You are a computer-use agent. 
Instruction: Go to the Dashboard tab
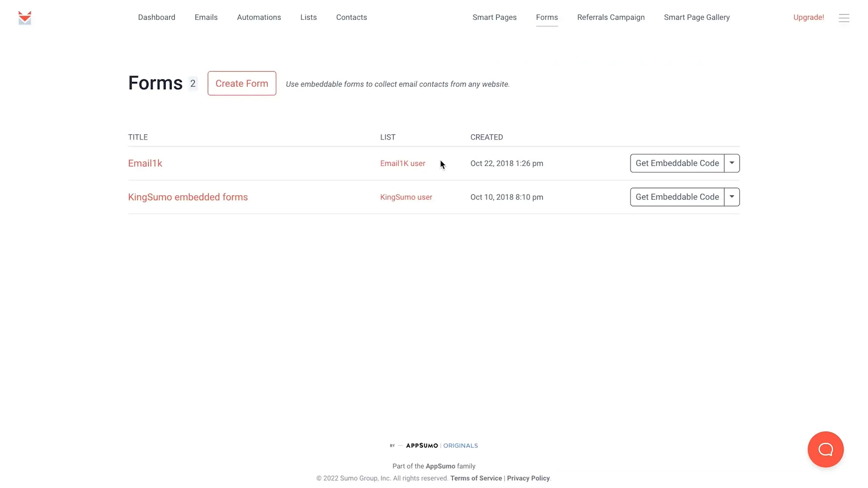[156, 17]
